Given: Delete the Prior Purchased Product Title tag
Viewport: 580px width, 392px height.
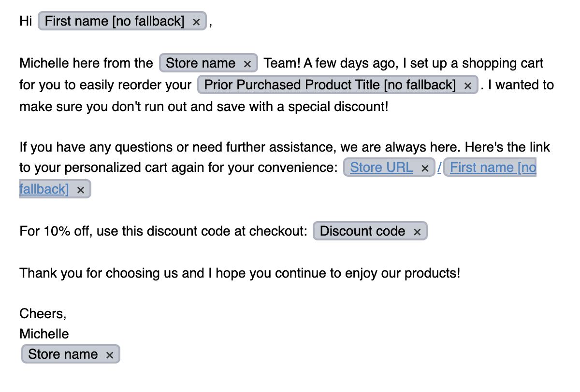Looking at the screenshot, I should (467, 85).
